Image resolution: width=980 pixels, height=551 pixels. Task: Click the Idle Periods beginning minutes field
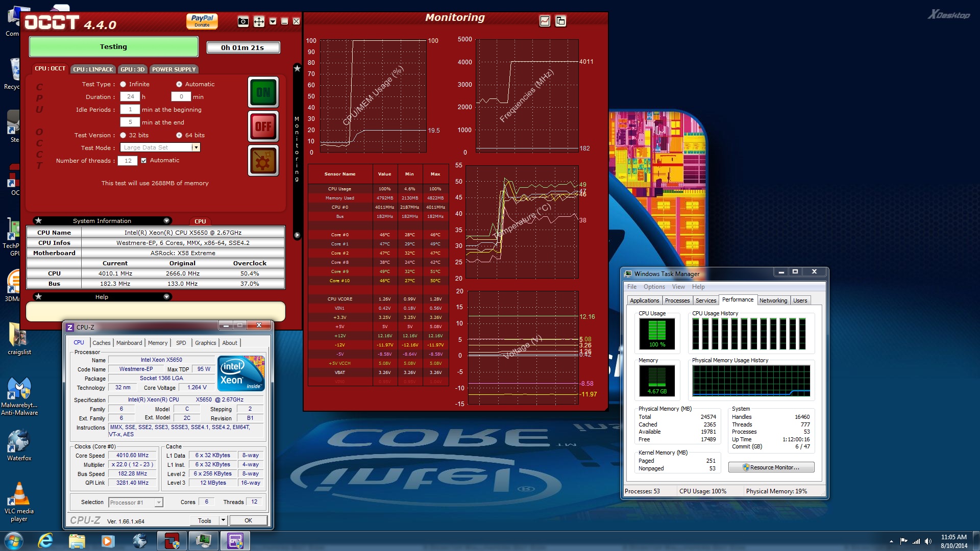click(130, 109)
